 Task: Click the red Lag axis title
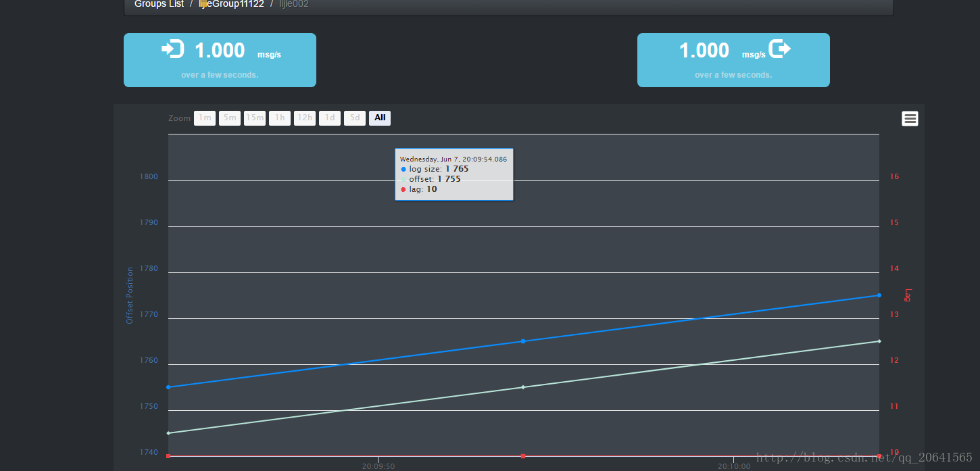click(908, 295)
